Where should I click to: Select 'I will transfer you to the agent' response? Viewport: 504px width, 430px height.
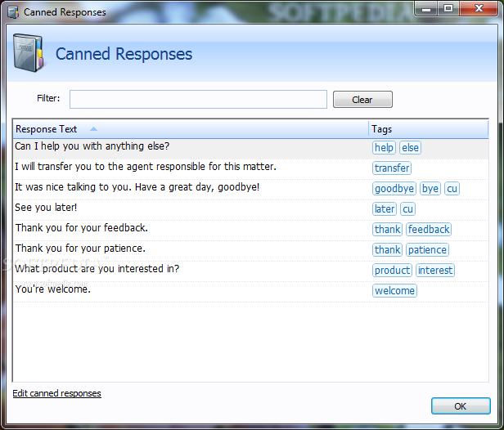click(x=250, y=169)
